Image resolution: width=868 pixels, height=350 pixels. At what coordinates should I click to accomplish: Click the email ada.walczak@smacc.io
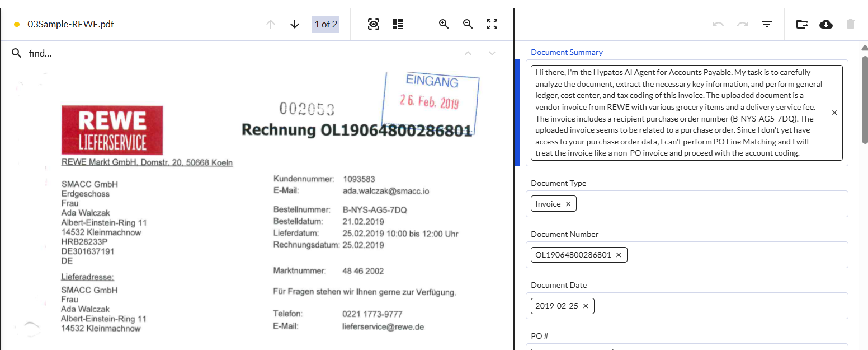coord(386,191)
